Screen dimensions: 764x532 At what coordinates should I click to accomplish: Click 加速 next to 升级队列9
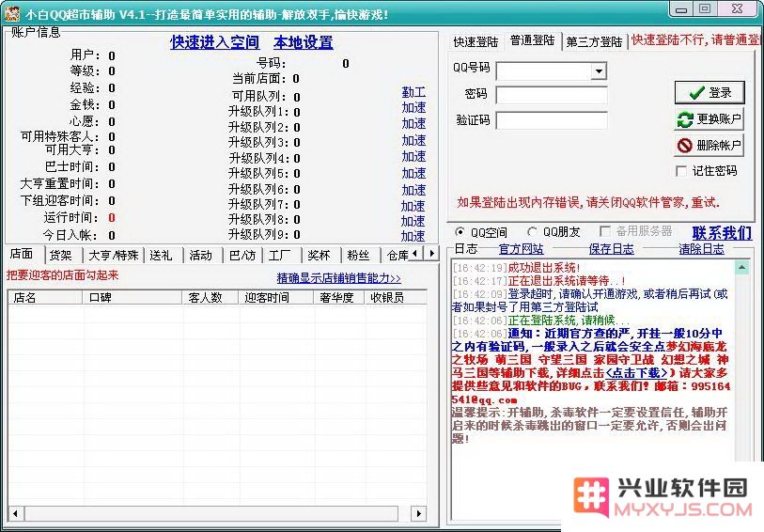tap(413, 236)
